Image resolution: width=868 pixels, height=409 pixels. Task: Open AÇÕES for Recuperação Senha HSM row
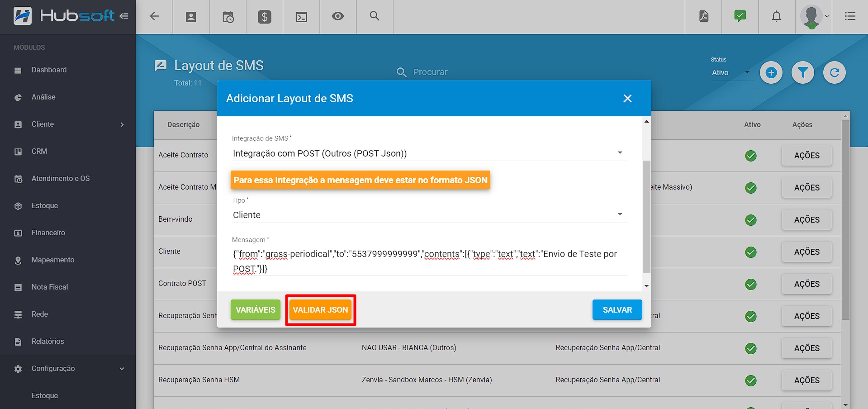click(x=806, y=380)
